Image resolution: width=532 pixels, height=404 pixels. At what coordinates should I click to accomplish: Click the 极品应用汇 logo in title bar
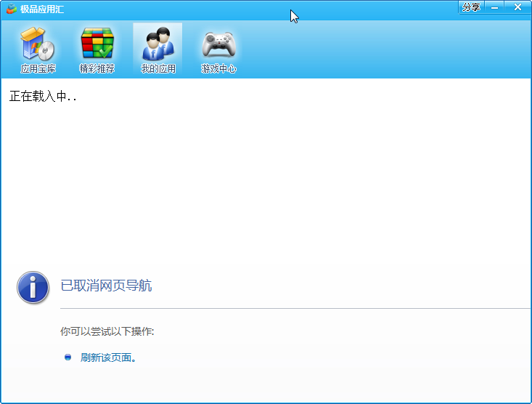click(11, 9)
